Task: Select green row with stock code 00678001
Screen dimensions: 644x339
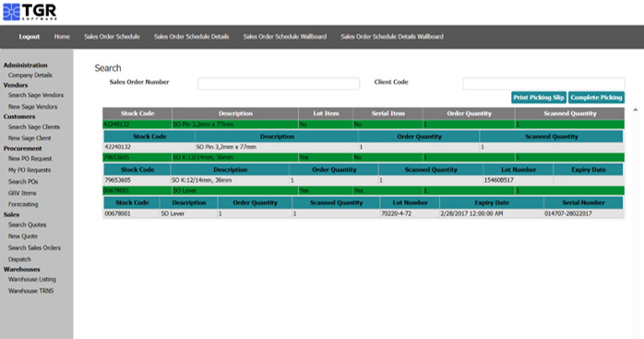Action: [364, 190]
